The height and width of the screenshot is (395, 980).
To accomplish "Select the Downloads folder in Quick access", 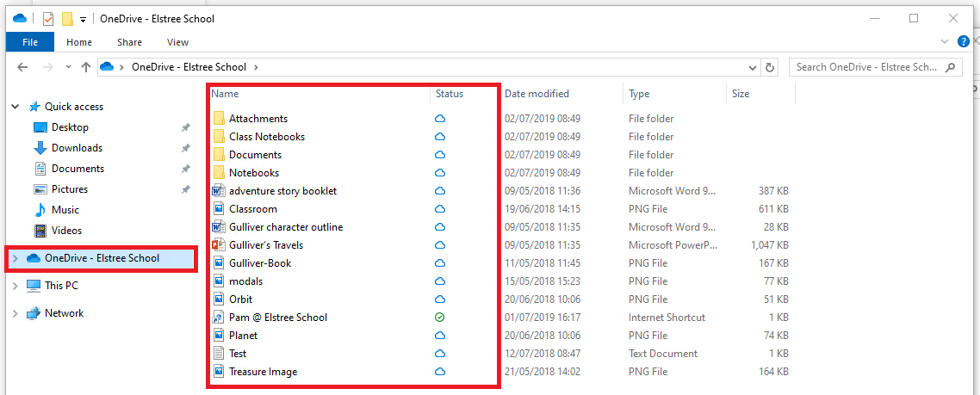I will coord(77,148).
